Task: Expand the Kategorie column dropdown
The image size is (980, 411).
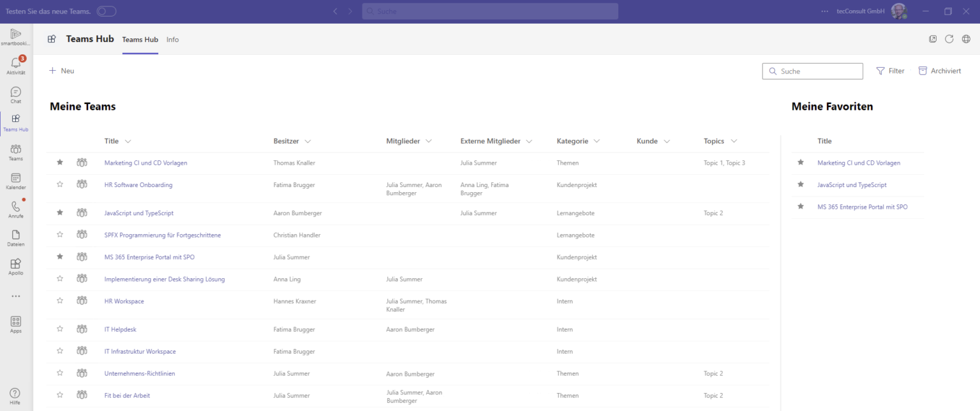Action: click(x=595, y=141)
